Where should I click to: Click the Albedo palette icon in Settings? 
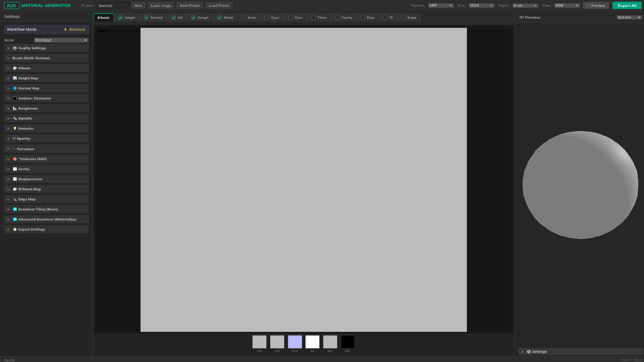[15, 68]
